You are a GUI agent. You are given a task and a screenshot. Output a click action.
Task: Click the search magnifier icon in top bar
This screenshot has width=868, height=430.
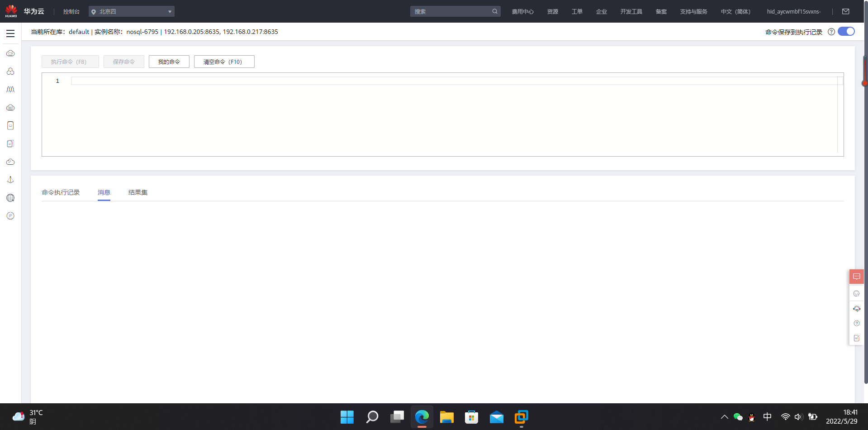point(495,11)
